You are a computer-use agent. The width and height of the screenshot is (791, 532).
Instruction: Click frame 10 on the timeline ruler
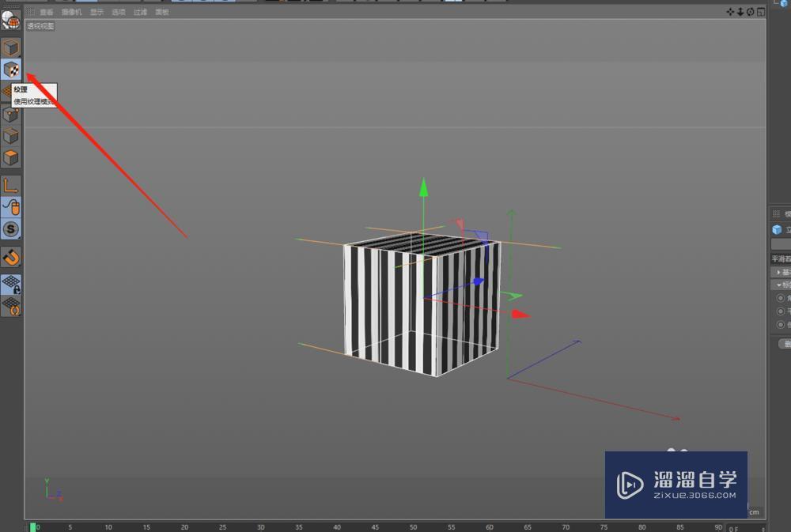(x=108, y=527)
